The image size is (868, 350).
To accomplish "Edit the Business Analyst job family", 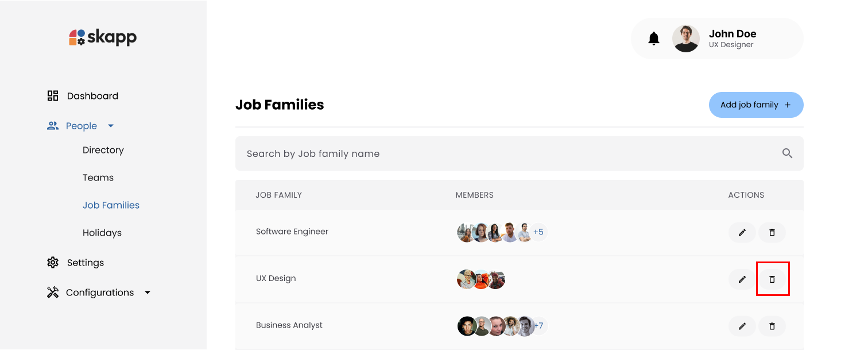I will click(x=742, y=326).
